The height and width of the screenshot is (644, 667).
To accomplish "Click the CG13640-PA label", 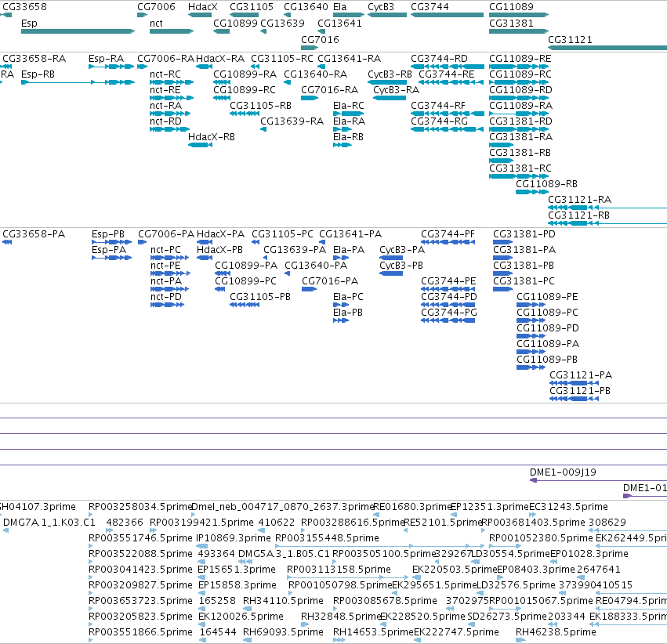I will tap(316, 266).
